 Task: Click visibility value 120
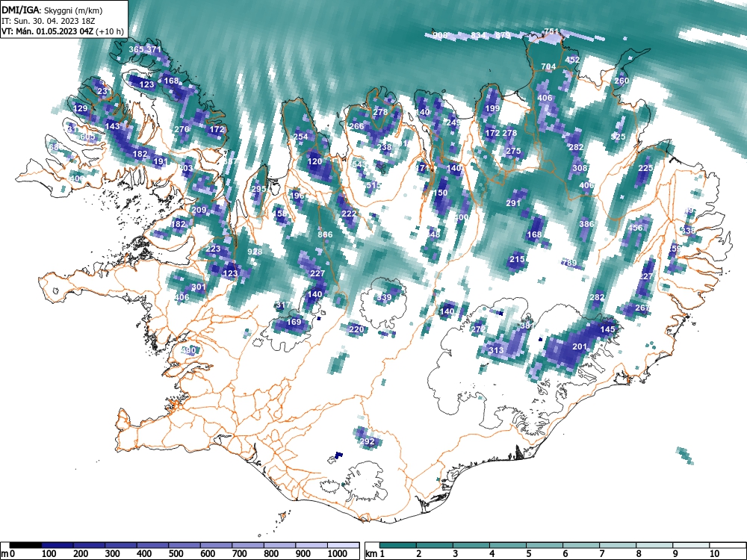coord(314,161)
